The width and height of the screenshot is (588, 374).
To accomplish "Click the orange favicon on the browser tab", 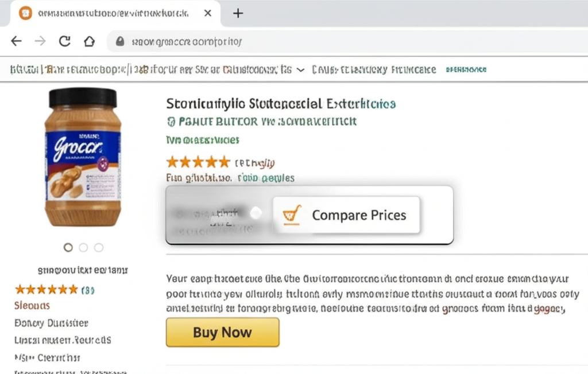I will coord(25,13).
